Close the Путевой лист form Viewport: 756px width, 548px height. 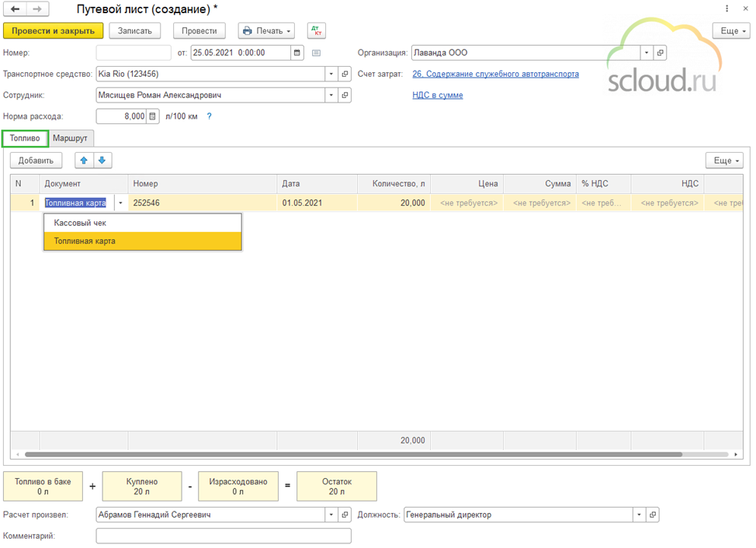745,9
